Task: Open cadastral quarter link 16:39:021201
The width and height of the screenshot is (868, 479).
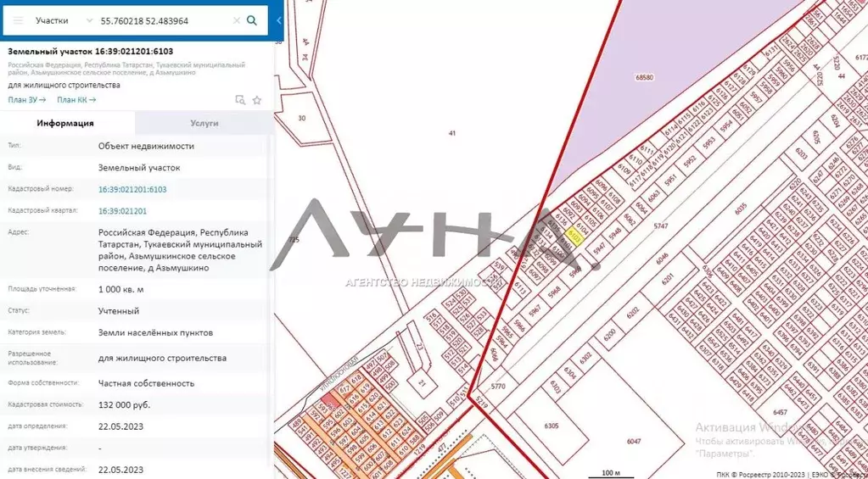Action: pos(122,211)
